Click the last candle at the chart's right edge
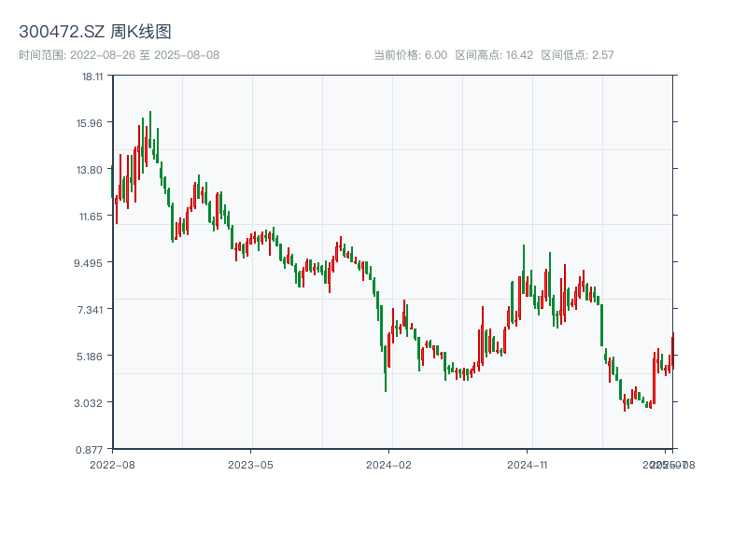The image size is (747, 560). click(672, 343)
